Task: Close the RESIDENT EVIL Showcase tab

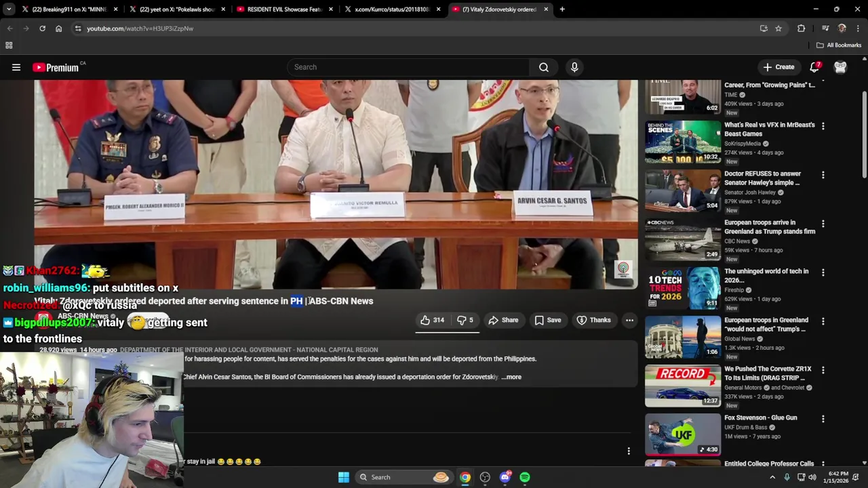Action: 331,9
